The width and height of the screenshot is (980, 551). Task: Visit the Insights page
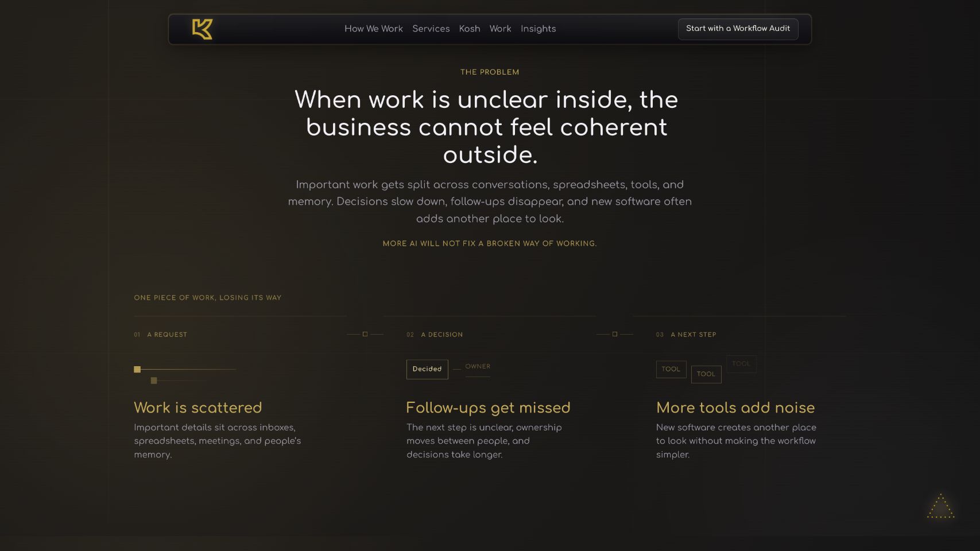539,29
